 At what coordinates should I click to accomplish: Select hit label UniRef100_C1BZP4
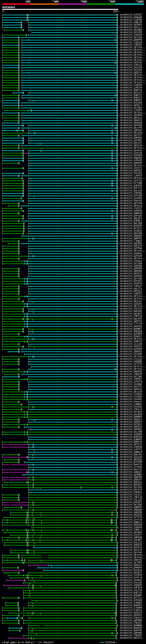(131, 85)
